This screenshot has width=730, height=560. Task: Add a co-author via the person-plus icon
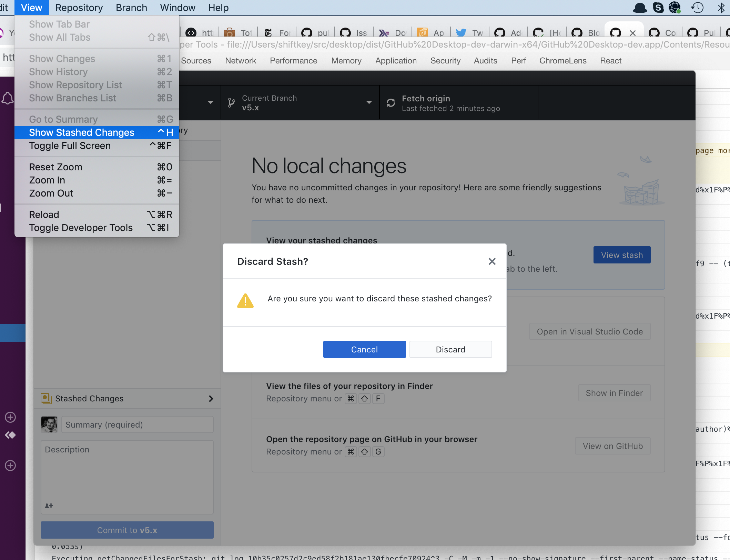click(49, 505)
